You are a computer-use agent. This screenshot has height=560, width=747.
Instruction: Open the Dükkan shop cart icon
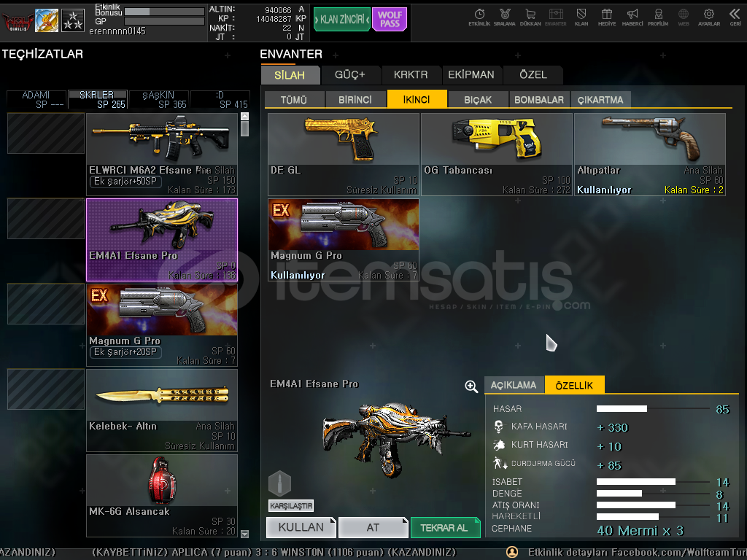(530, 17)
